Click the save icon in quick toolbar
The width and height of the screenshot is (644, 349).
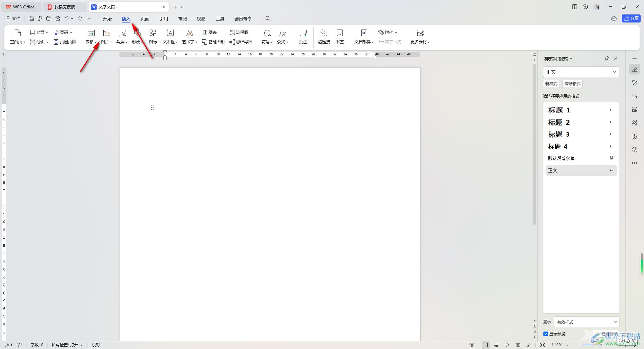(x=31, y=18)
